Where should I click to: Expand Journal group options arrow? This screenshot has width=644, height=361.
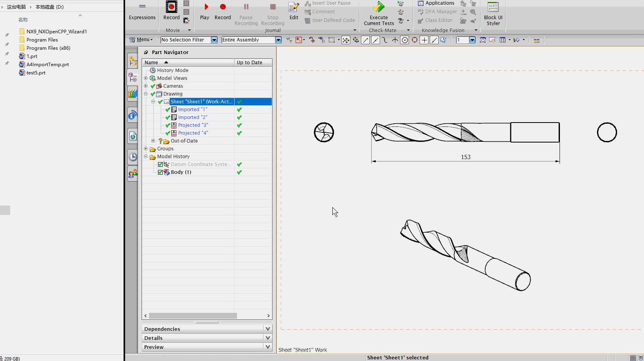(355, 31)
